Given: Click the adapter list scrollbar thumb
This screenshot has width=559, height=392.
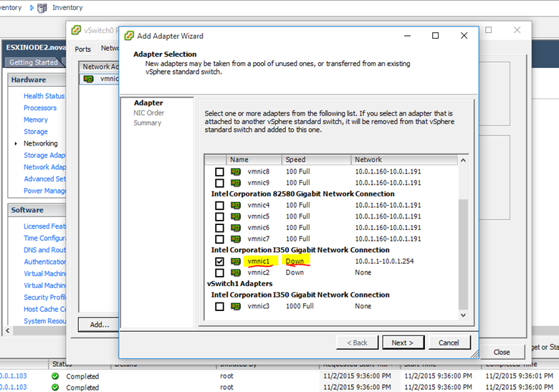Looking at the screenshot, I should (x=463, y=255).
